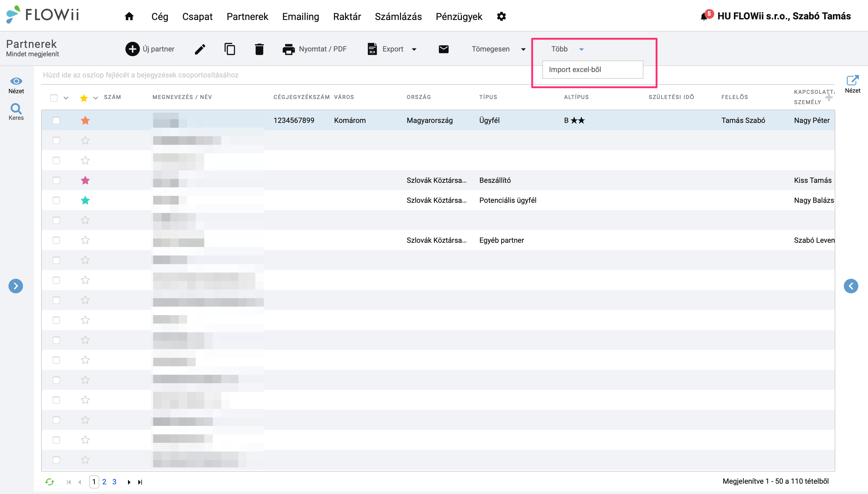Image resolution: width=868 pixels, height=494 pixels.
Task: Check the row checkbox between Potenciális ügyfél and Egyéb partner
Action: [56, 220]
